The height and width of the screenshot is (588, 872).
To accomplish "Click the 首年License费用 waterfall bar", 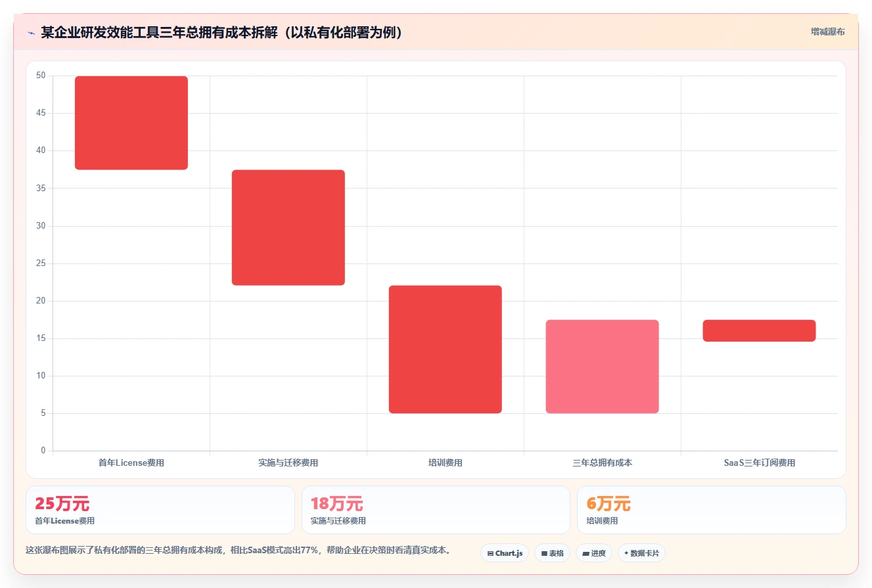I will click(131, 123).
